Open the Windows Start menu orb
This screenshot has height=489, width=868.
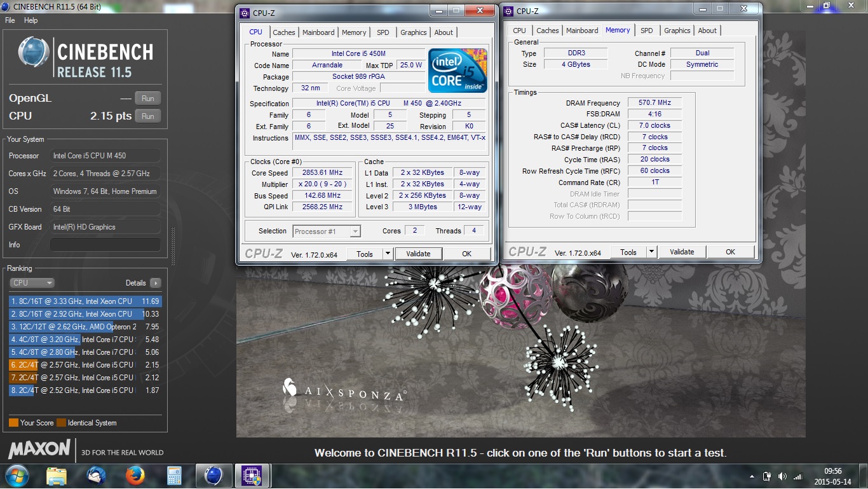point(16,476)
